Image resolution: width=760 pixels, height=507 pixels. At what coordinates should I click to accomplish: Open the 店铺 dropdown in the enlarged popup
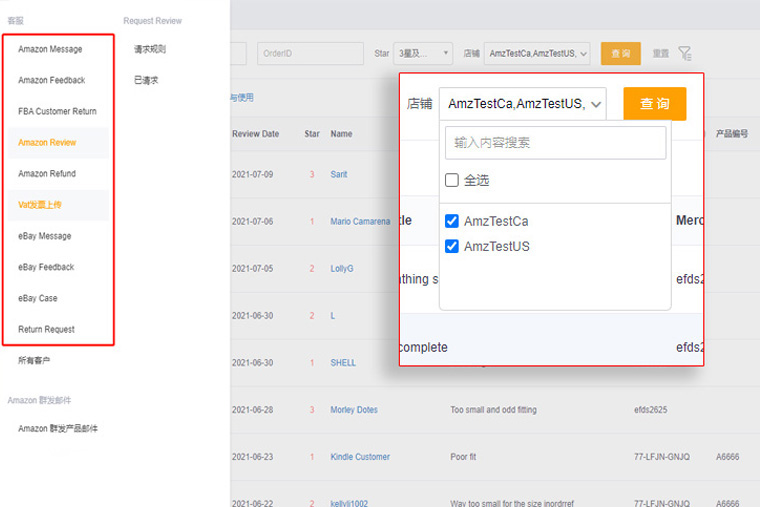(522, 103)
